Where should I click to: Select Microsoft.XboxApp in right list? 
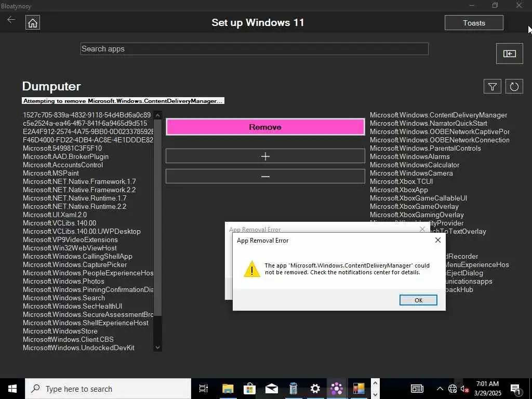tap(399, 190)
